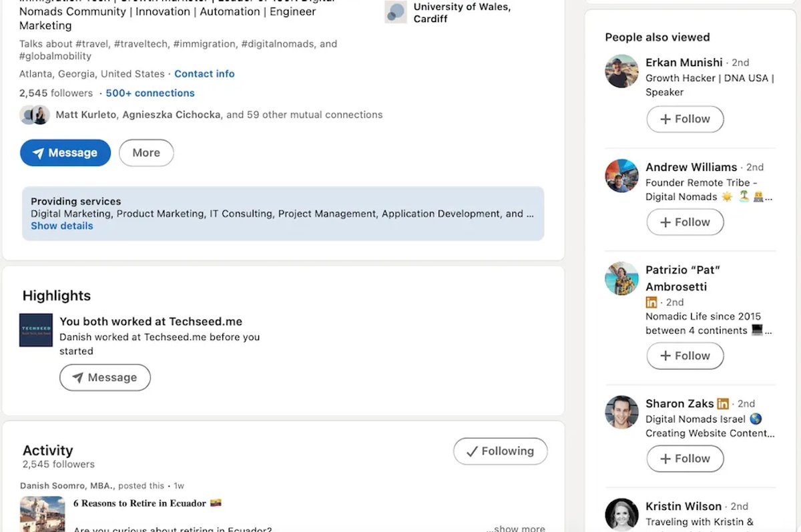Open Patrizio "Pat" Ambrosetti name link
The width and height of the screenshot is (801, 532).
point(683,278)
